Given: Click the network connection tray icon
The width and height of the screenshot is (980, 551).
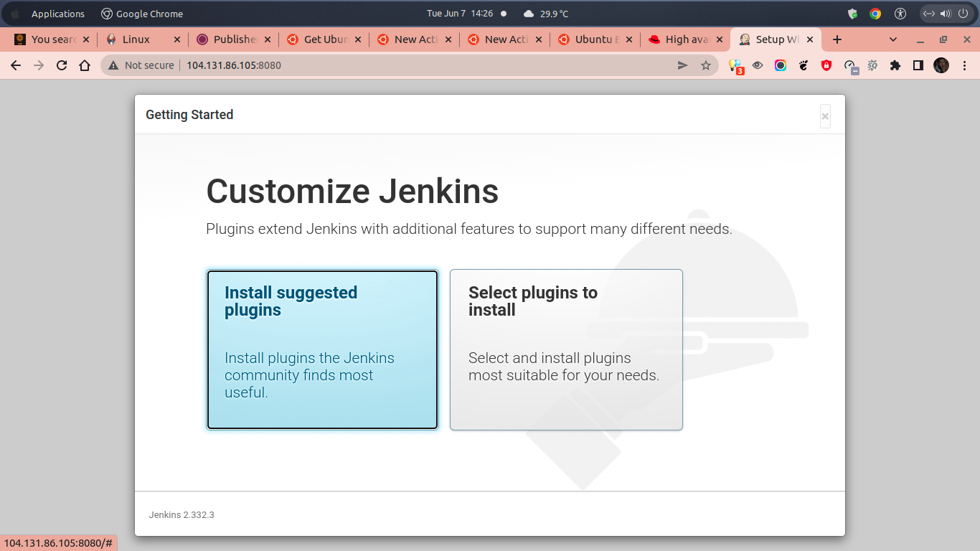Looking at the screenshot, I should point(928,14).
